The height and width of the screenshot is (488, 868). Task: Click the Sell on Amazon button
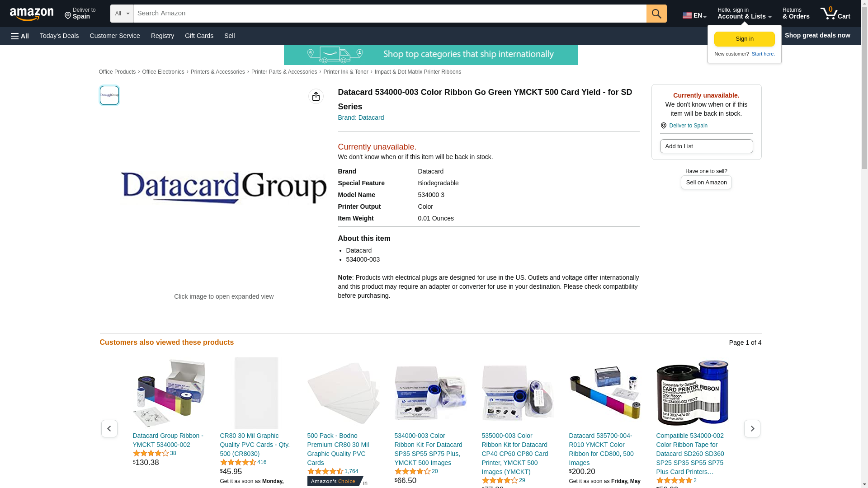(706, 183)
